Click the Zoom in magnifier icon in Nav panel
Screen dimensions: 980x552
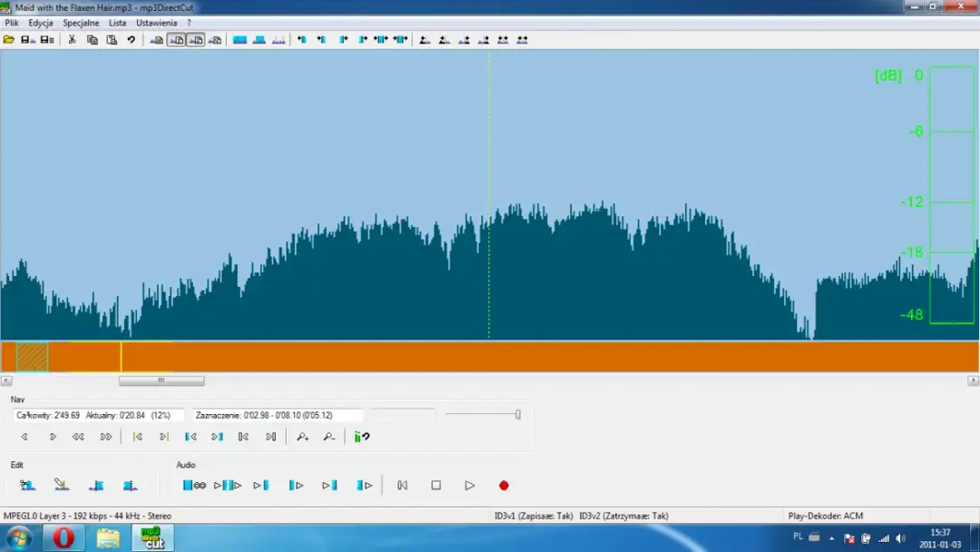point(302,437)
